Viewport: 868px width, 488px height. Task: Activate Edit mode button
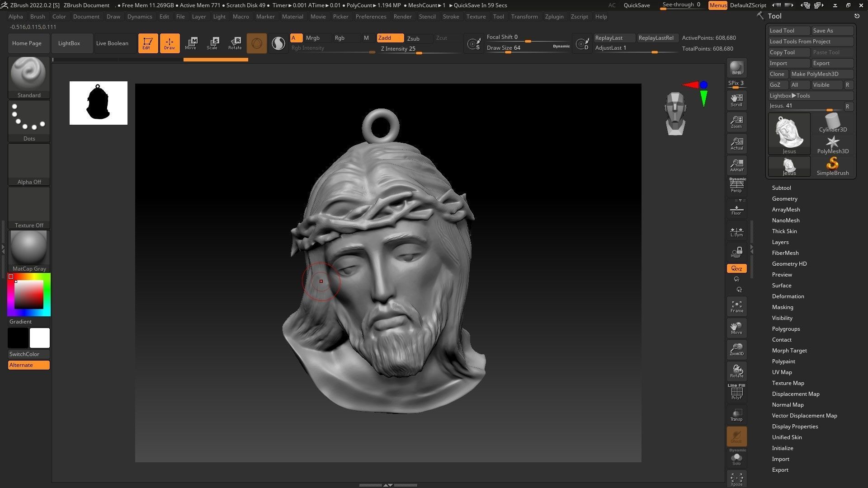pyautogui.click(x=148, y=43)
